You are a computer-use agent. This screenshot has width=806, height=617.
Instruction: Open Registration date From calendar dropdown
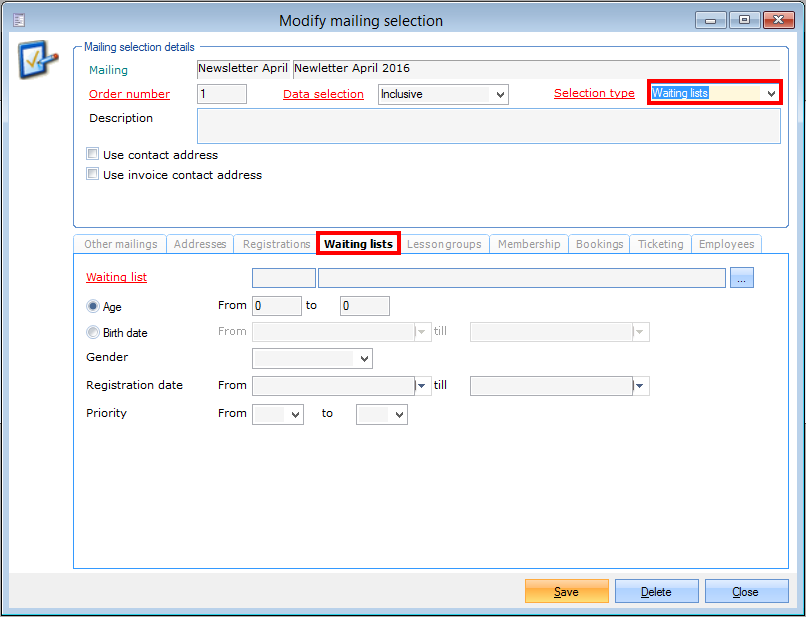click(x=423, y=386)
